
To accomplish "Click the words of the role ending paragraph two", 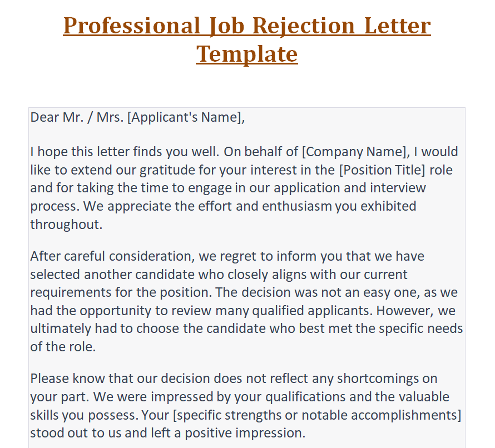I will click(62, 347).
